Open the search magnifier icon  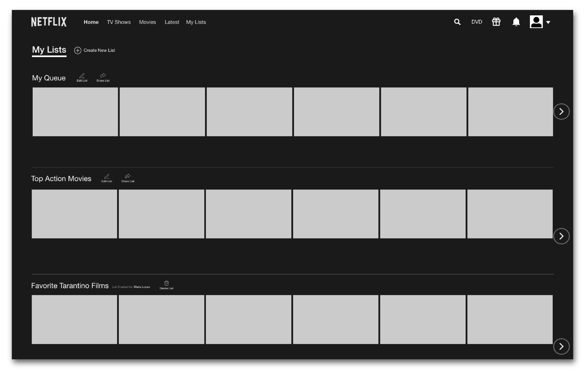click(457, 22)
